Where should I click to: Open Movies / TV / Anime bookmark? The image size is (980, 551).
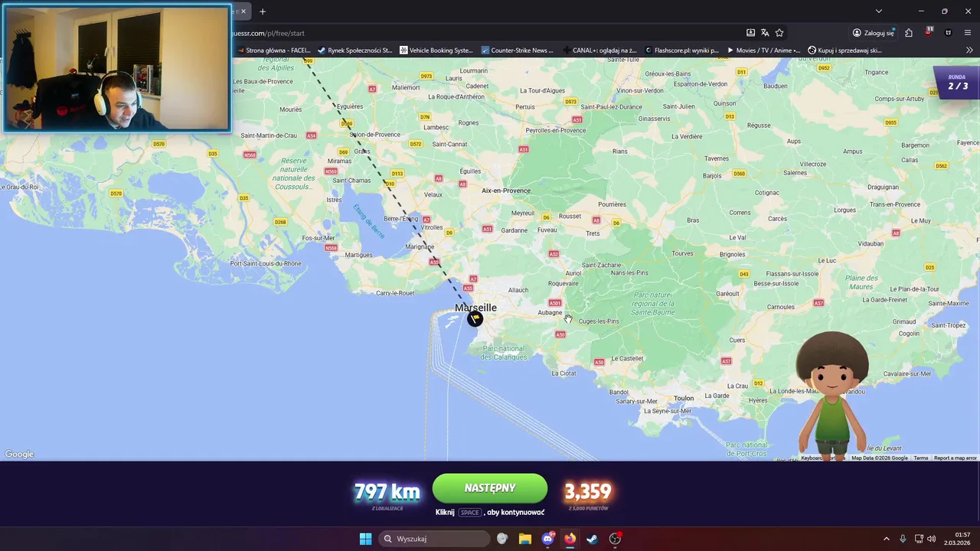click(x=763, y=51)
